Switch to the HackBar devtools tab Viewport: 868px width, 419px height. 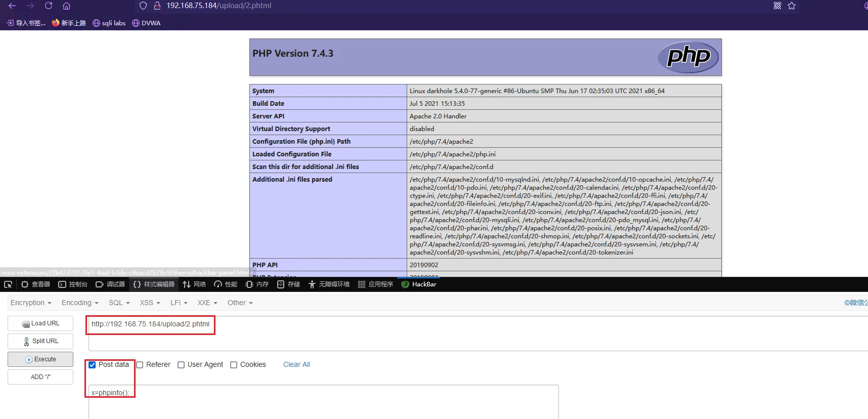click(418, 284)
